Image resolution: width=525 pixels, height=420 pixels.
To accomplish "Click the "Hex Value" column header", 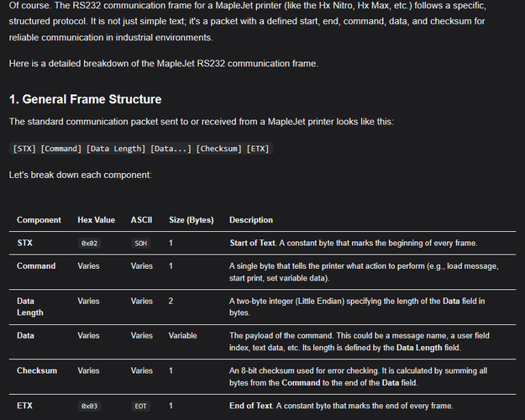I will tap(96, 220).
